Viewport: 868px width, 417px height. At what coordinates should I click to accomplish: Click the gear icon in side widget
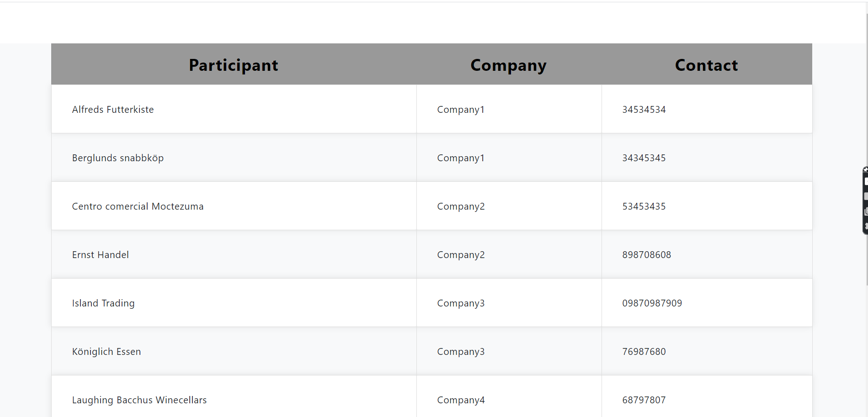tap(866, 226)
